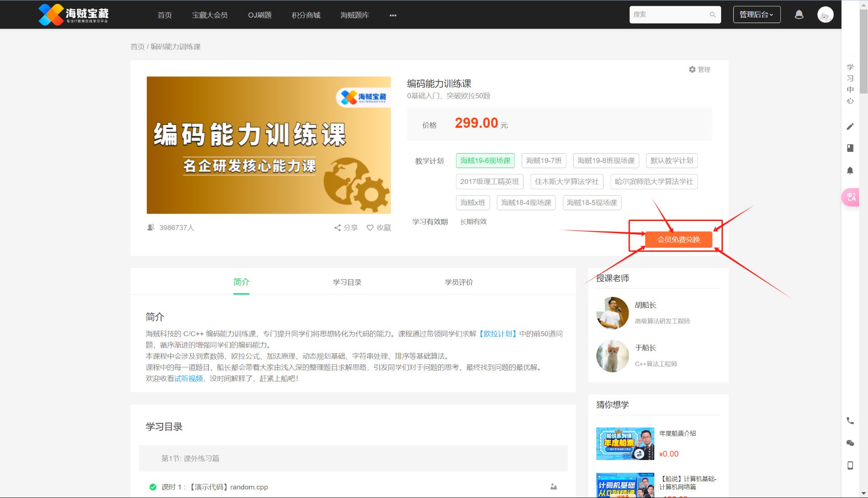
Task: Open 学习中心 in right sidebar
Action: tap(850, 84)
